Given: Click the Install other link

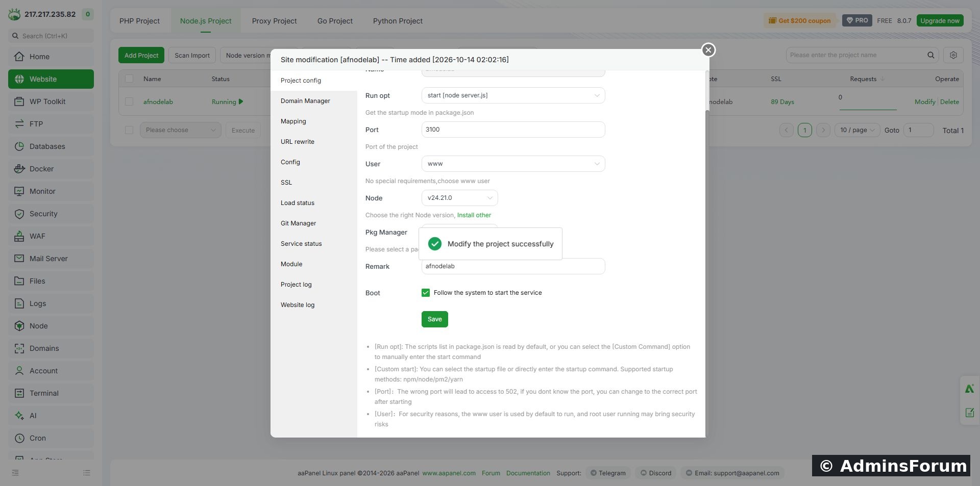Looking at the screenshot, I should [474, 215].
